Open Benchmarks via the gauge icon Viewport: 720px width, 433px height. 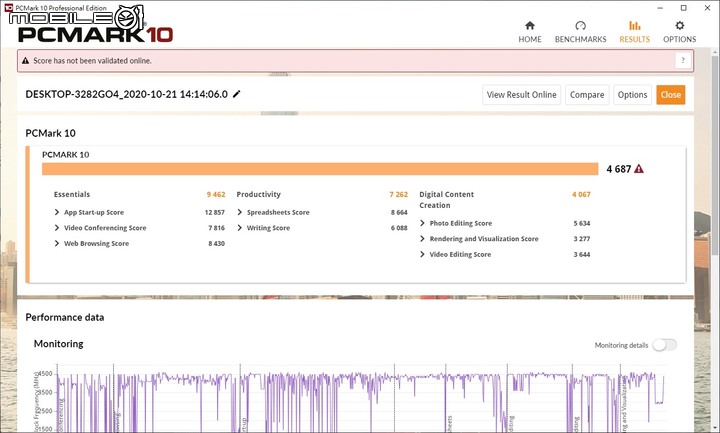(580, 25)
